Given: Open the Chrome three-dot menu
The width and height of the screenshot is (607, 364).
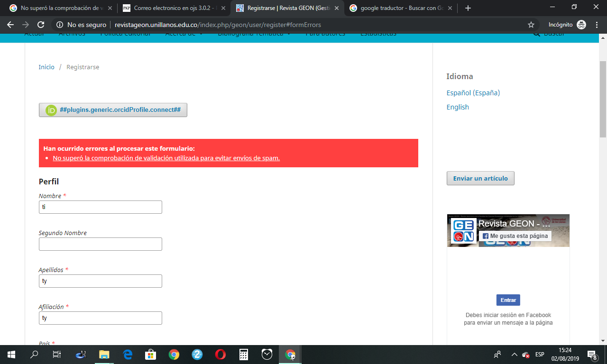Looking at the screenshot, I should [x=596, y=25].
